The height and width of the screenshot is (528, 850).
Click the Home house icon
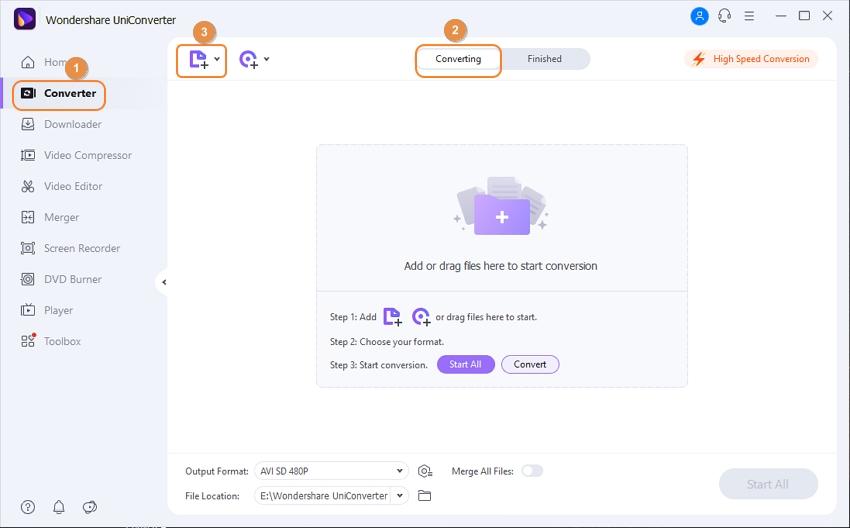[28, 62]
